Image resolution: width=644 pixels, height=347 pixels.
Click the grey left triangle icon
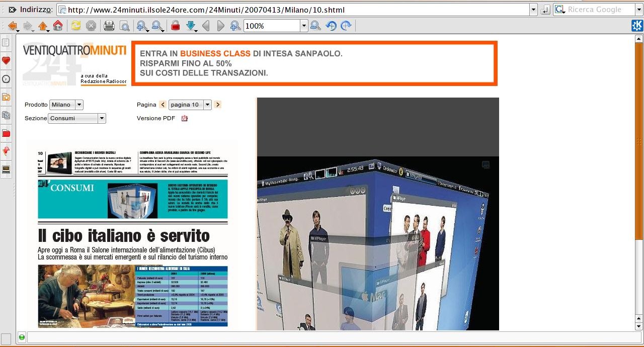(x=205, y=26)
